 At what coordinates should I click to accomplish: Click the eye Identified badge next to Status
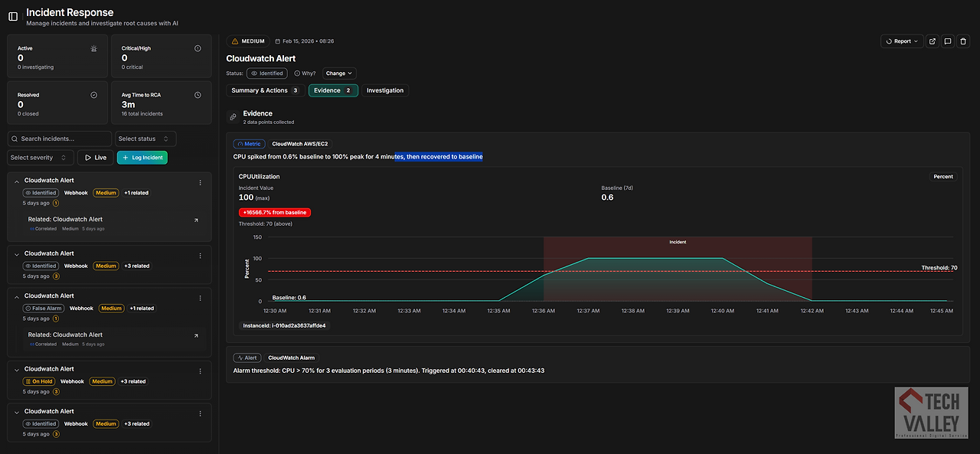267,73
